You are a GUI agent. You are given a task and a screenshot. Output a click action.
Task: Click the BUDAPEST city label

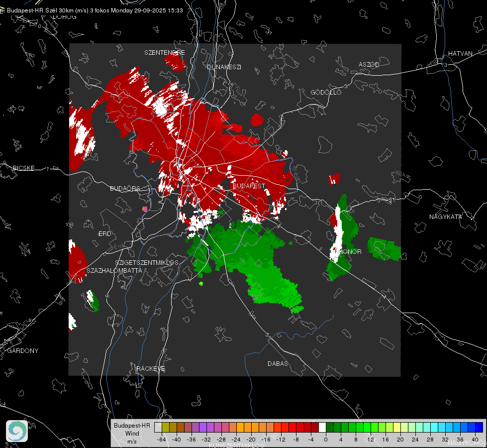point(249,186)
